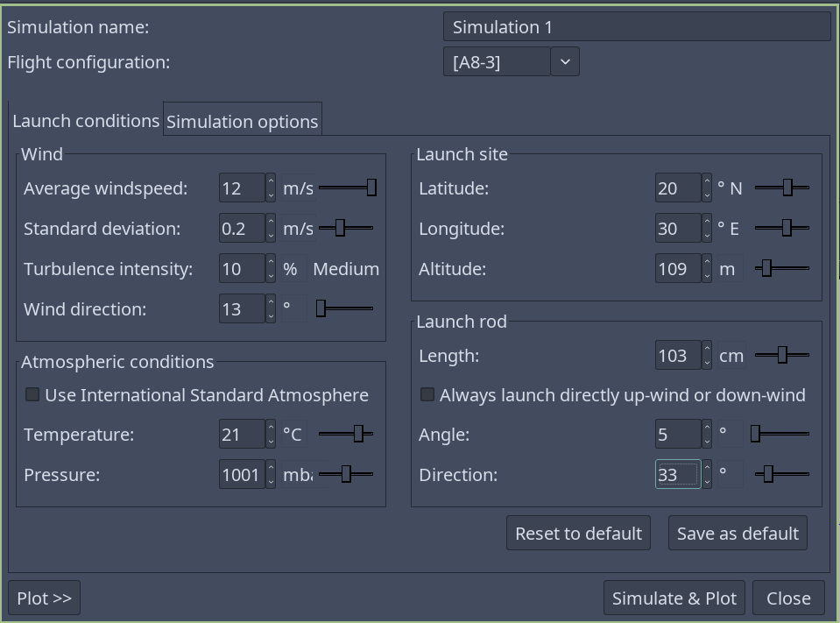This screenshot has height=623, width=840.
Task: Check Always launch directly up-wind or down-wind
Action: click(x=427, y=394)
